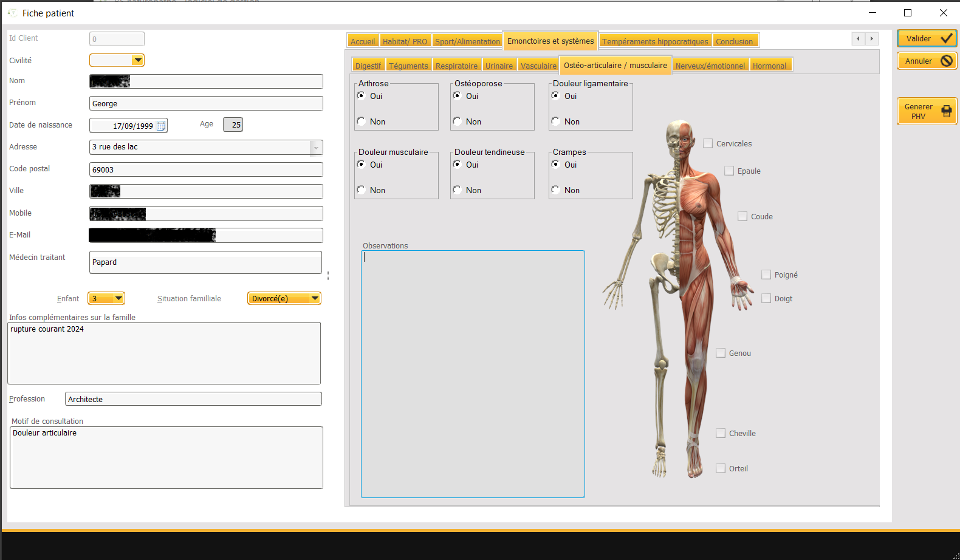Click the calendar icon beside date of birth
Viewport: 960px width, 560px height.
pyautogui.click(x=161, y=126)
